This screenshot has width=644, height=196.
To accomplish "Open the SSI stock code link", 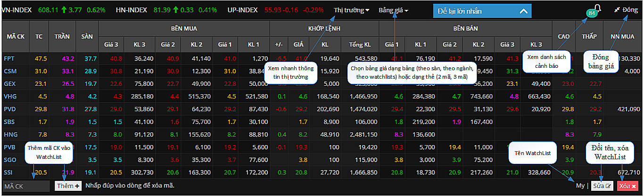I will point(9,172).
